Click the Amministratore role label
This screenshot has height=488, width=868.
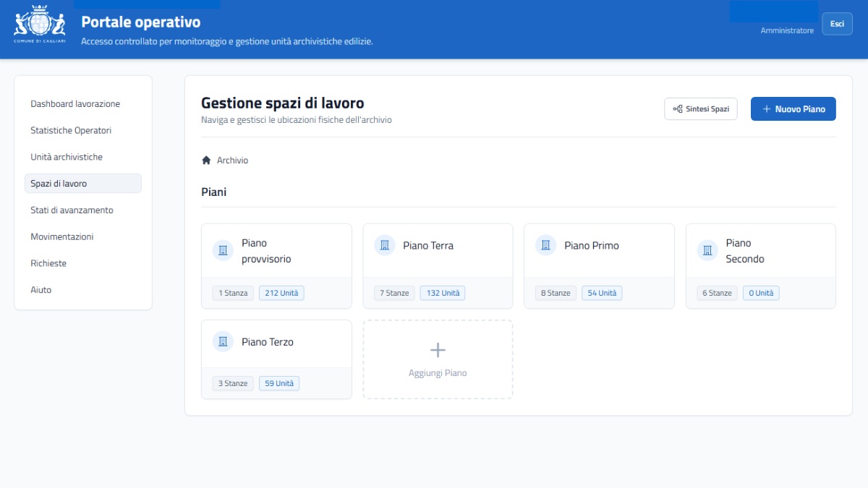(787, 30)
